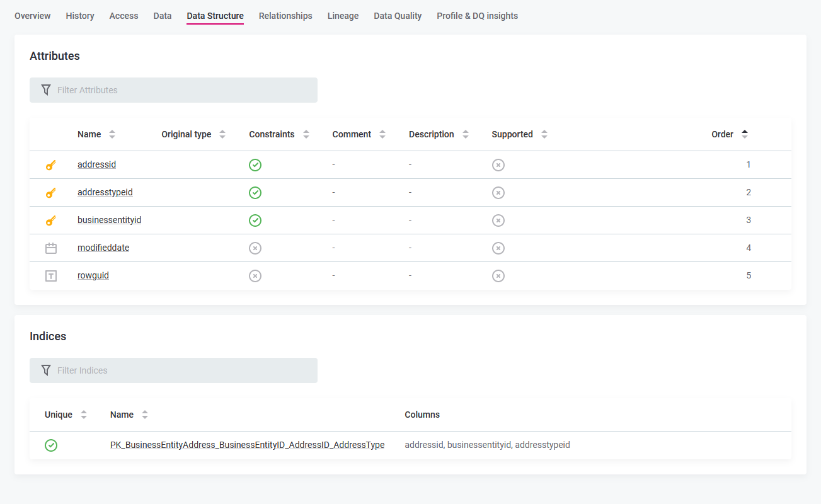Open the rowguid attribute link
This screenshot has height=504, width=821.
tap(93, 275)
